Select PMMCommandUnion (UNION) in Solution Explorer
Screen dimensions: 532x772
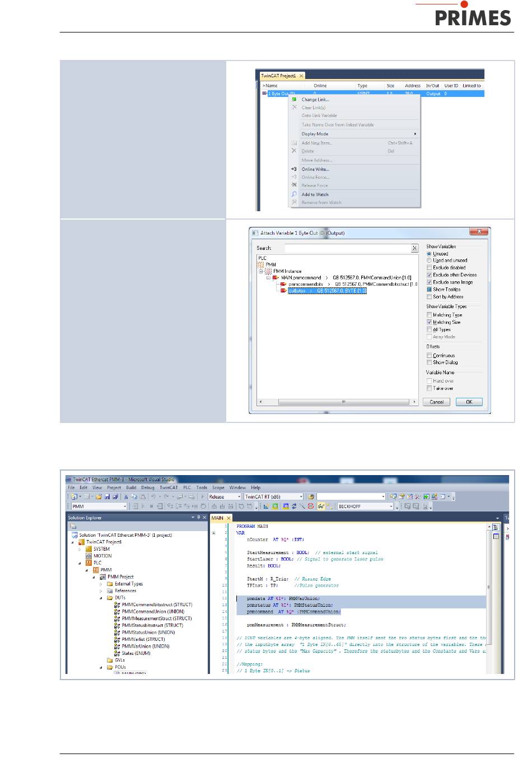pos(153,611)
